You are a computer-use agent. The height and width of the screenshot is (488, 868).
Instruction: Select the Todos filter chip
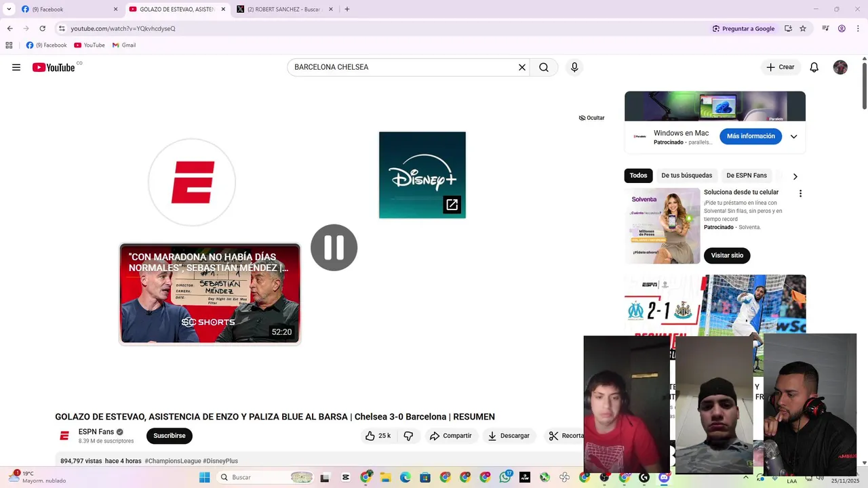(638, 176)
